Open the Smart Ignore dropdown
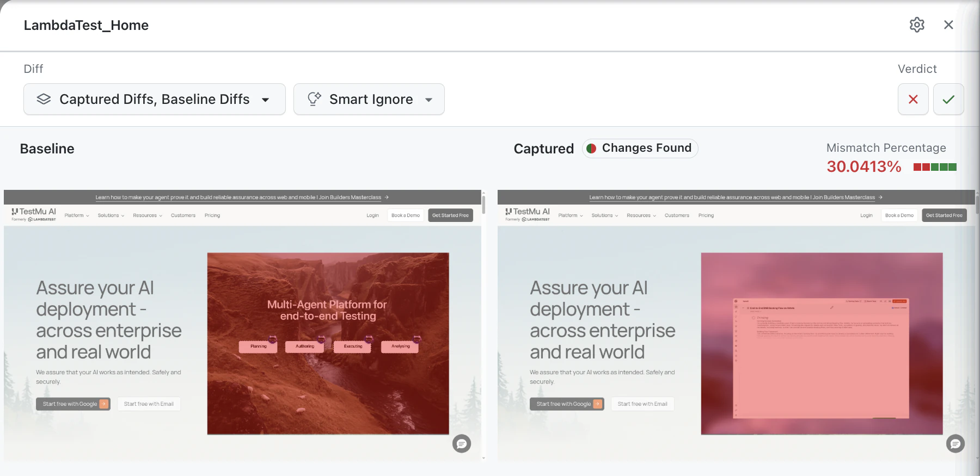This screenshot has height=476, width=980. (369, 99)
